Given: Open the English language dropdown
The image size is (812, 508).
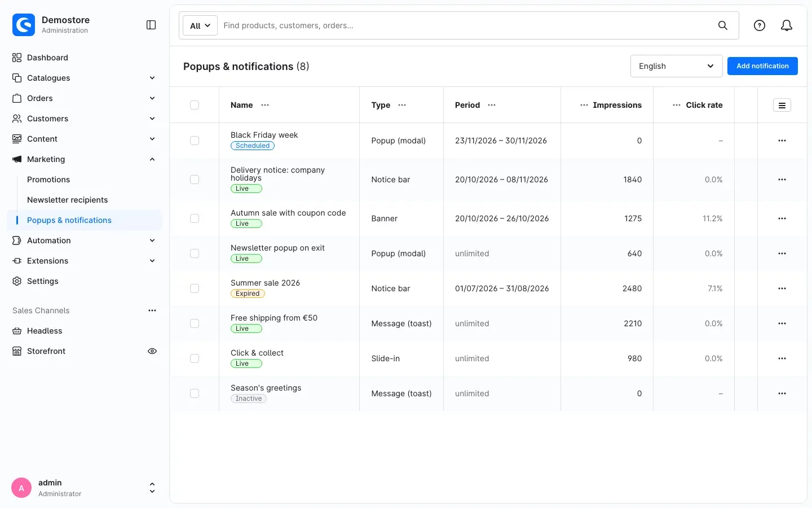Looking at the screenshot, I should coord(677,66).
